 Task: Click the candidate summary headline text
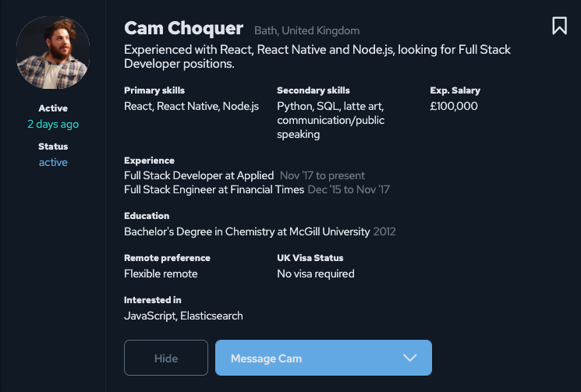click(317, 57)
